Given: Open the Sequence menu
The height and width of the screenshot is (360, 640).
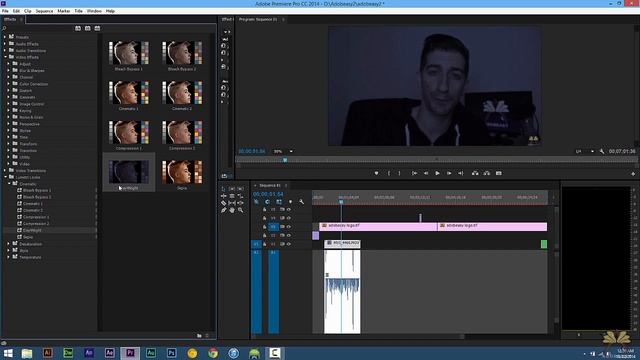Looking at the screenshot, I should pos(44,11).
